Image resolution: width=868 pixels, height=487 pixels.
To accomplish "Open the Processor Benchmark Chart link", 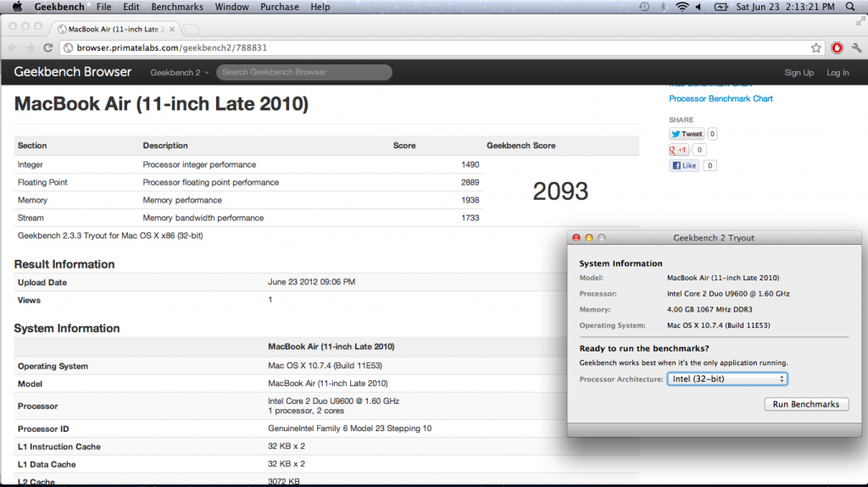I will pyautogui.click(x=721, y=98).
